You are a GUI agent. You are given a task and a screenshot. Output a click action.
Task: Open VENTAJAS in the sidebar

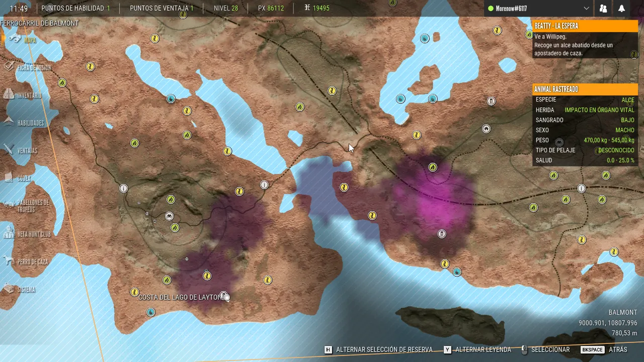pyautogui.click(x=21, y=150)
